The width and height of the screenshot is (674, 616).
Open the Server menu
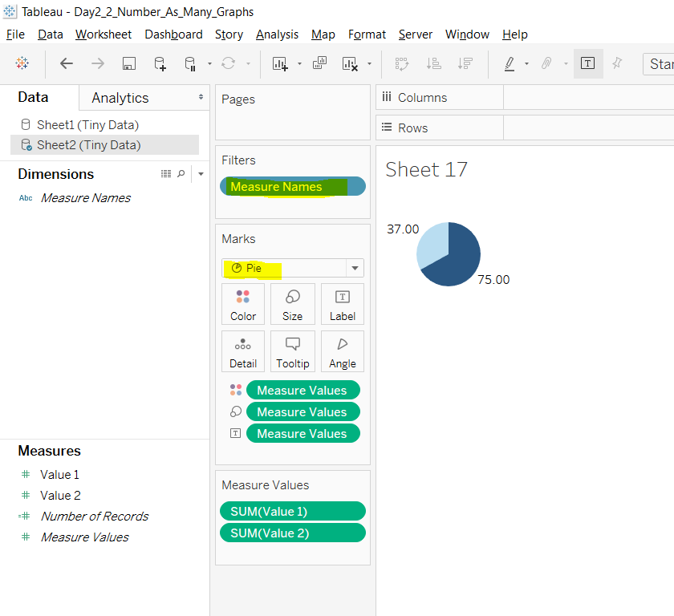[416, 34]
